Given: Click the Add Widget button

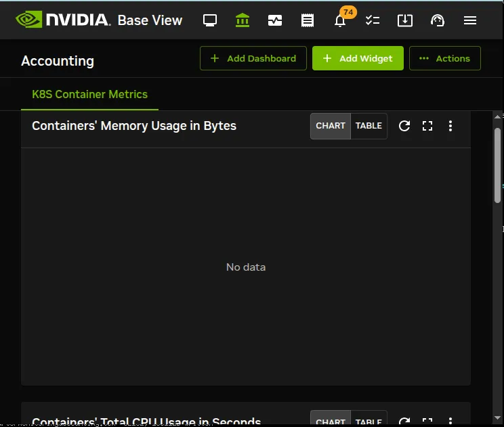Looking at the screenshot, I should click(358, 58).
